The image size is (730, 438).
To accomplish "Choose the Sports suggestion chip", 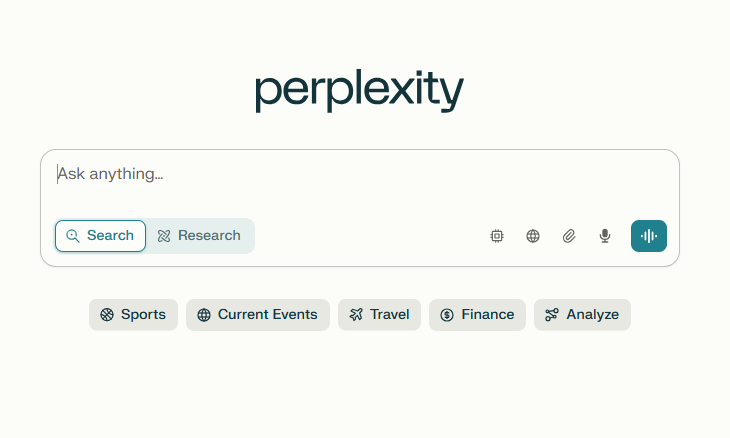I will [134, 315].
